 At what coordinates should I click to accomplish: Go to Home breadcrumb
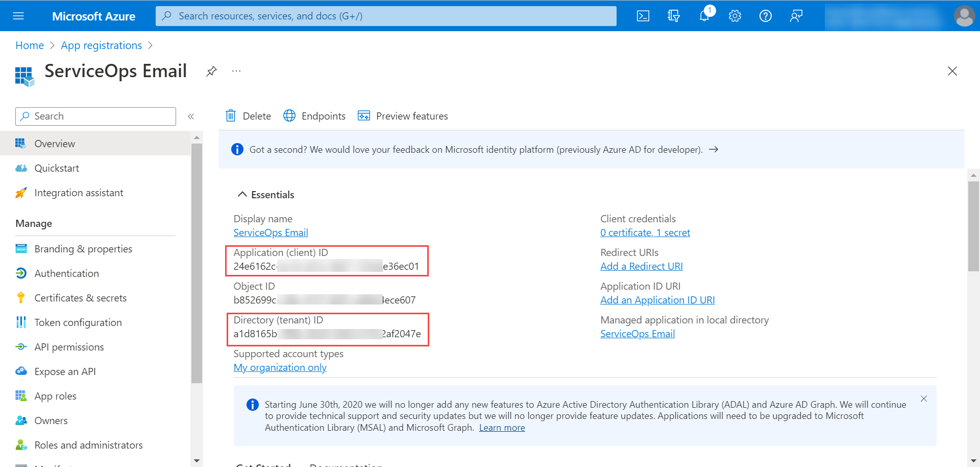coord(30,45)
